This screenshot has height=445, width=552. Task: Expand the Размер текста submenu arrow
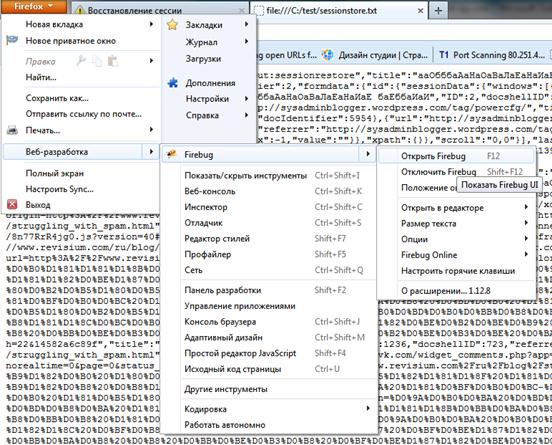pos(526,223)
